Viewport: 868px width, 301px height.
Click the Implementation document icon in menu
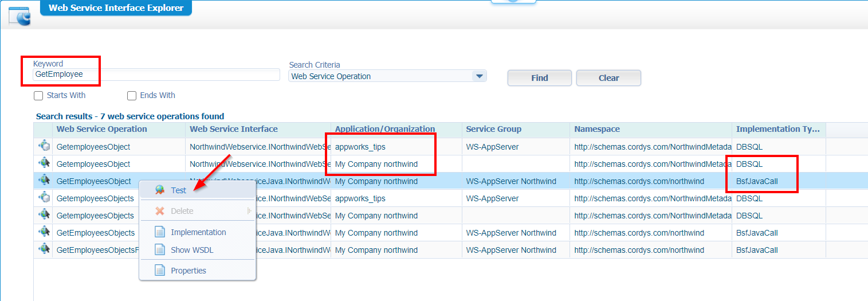(x=160, y=232)
